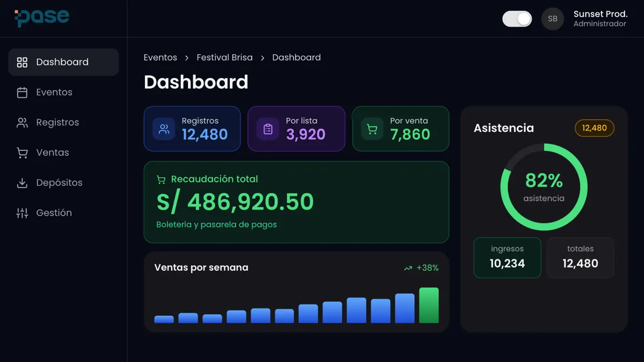Click the Dashboard breadcrumb item
Viewport: 644px width, 362px height.
point(297,57)
